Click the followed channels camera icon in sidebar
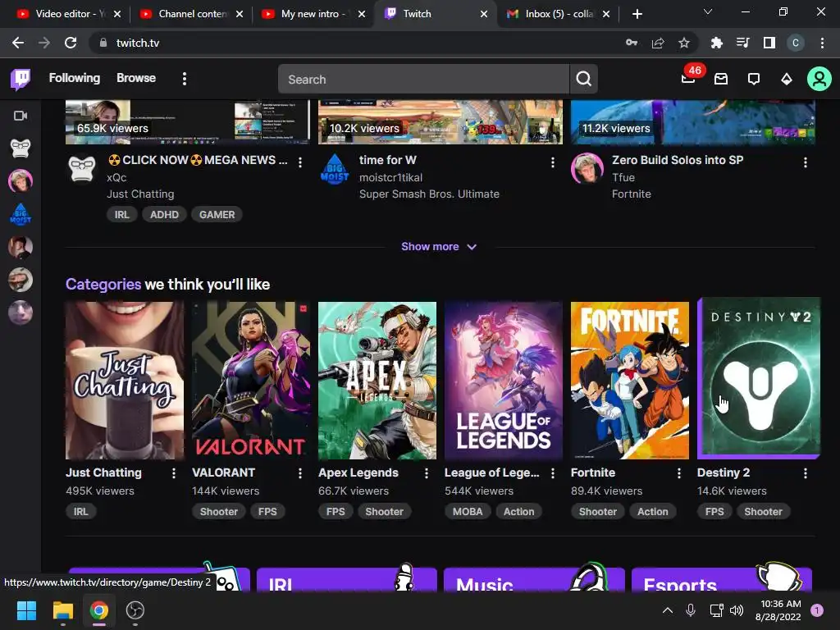This screenshot has height=630, width=840. (21, 116)
